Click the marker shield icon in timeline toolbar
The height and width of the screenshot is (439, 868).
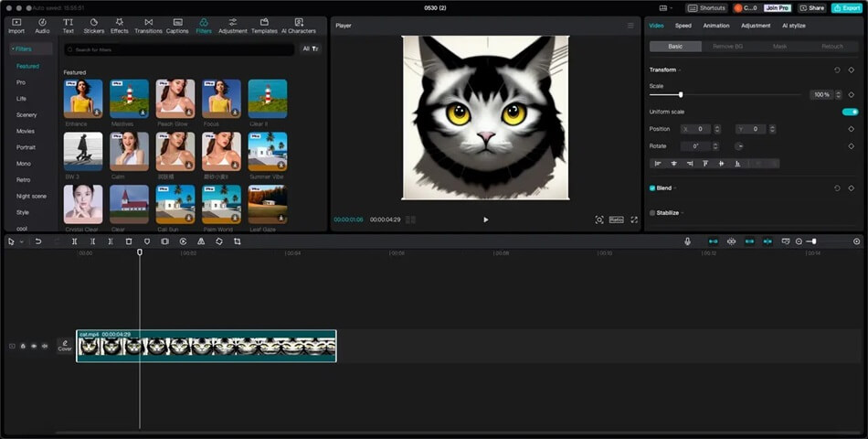pyautogui.click(x=147, y=241)
